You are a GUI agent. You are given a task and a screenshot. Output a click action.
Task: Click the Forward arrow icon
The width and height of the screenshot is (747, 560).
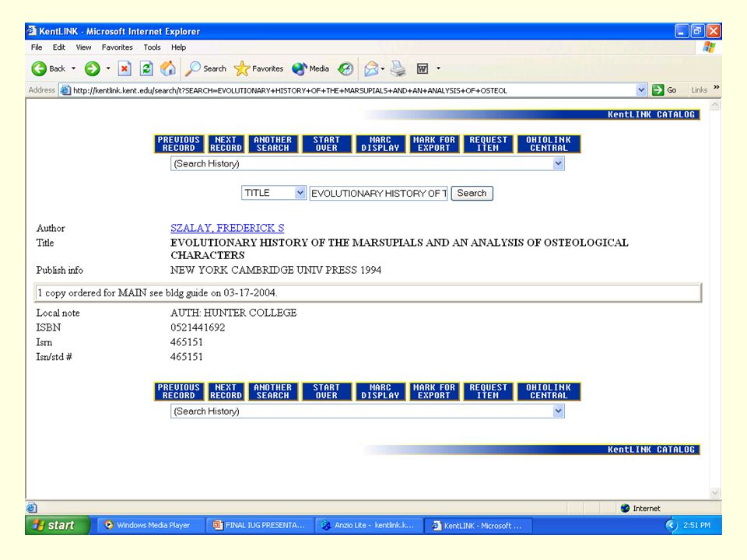(92, 68)
